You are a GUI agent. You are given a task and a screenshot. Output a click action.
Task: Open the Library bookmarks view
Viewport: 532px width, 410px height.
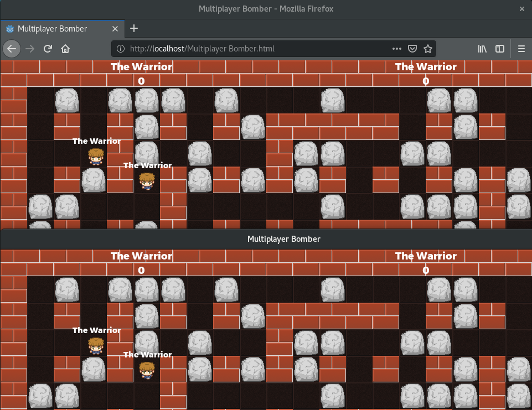click(482, 49)
